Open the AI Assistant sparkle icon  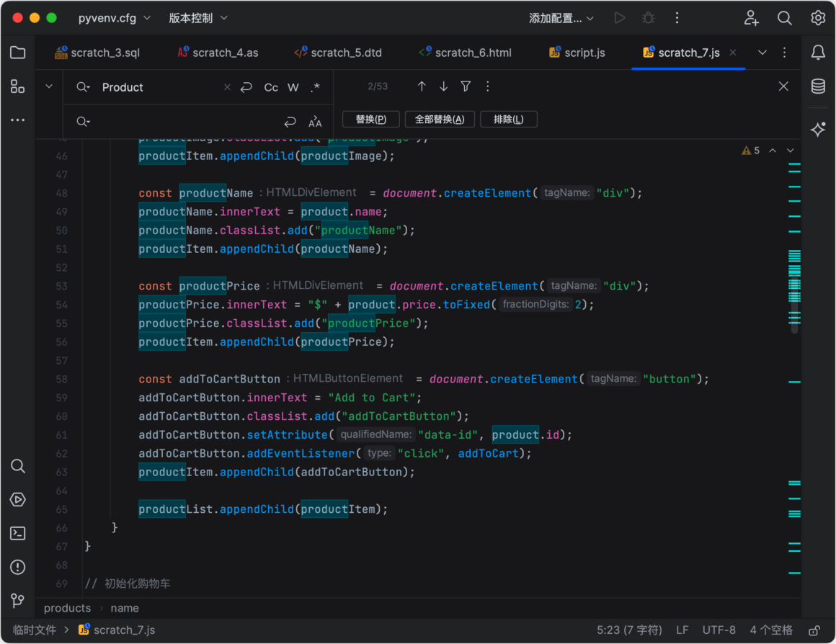tap(819, 130)
